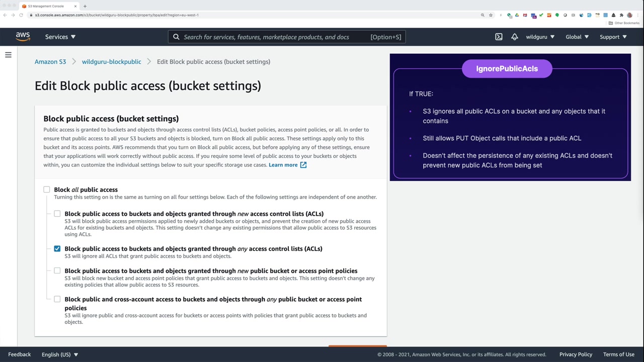
Task: Click the lock icon in the address bar
Action: point(31,15)
